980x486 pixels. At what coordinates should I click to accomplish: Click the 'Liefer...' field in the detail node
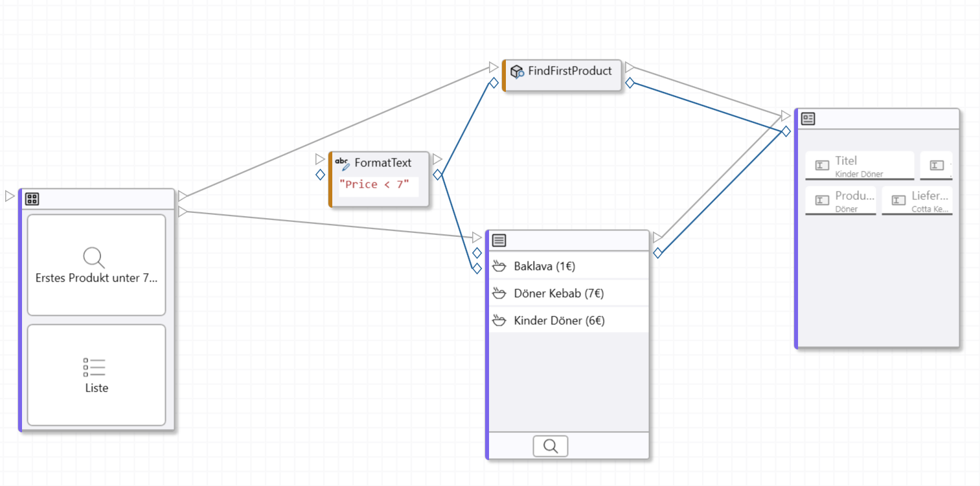pyautogui.click(x=917, y=201)
